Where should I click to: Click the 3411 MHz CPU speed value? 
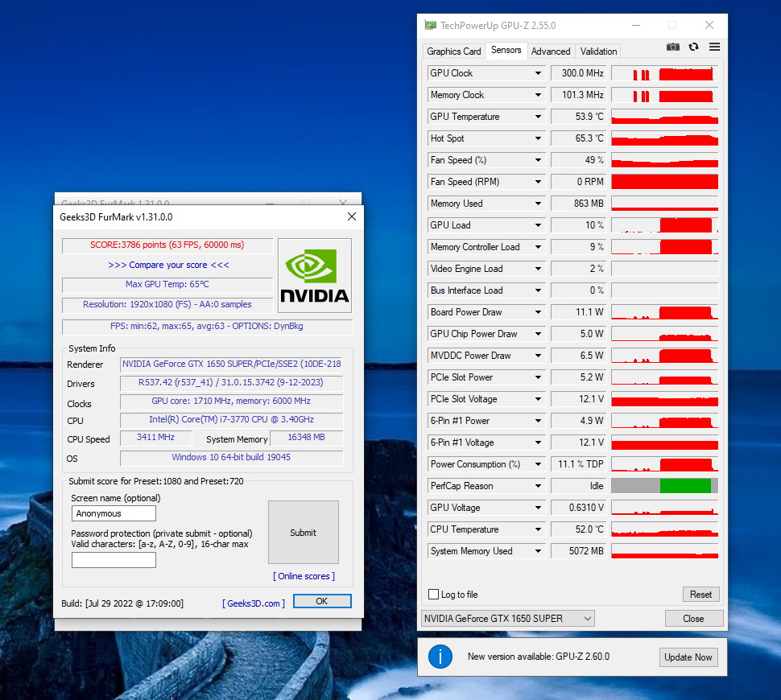[155, 437]
